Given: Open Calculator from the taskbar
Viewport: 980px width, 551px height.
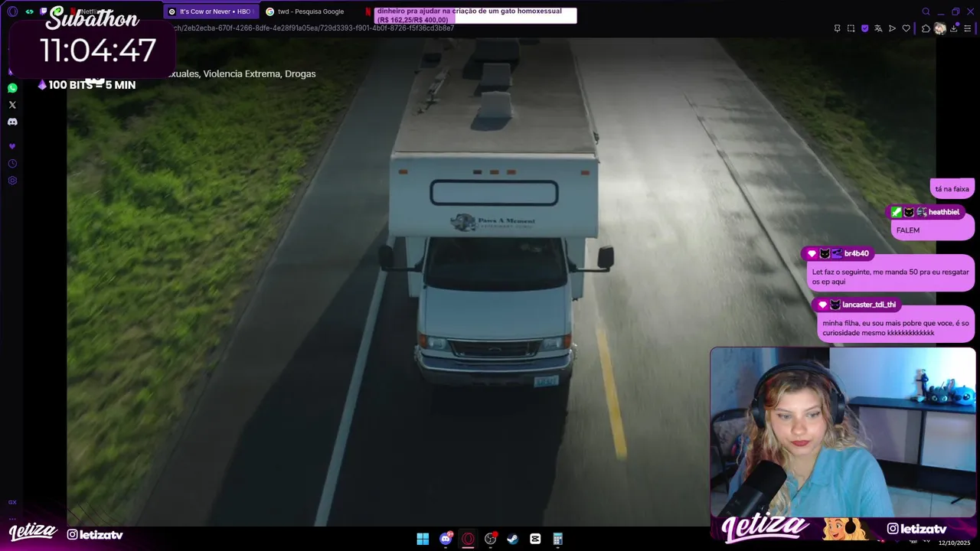Looking at the screenshot, I should pyautogui.click(x=557, y=539).
